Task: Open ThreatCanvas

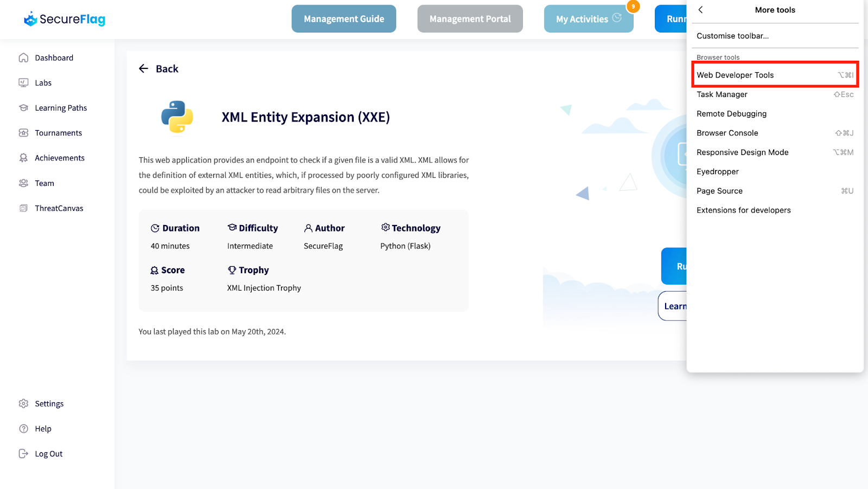Action: click(59, 208)
